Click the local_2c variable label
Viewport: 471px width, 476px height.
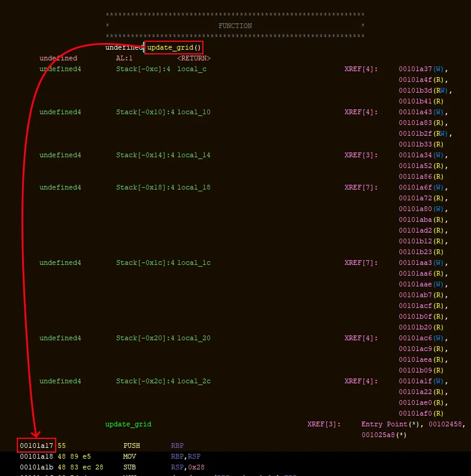[x=193, y=381]
